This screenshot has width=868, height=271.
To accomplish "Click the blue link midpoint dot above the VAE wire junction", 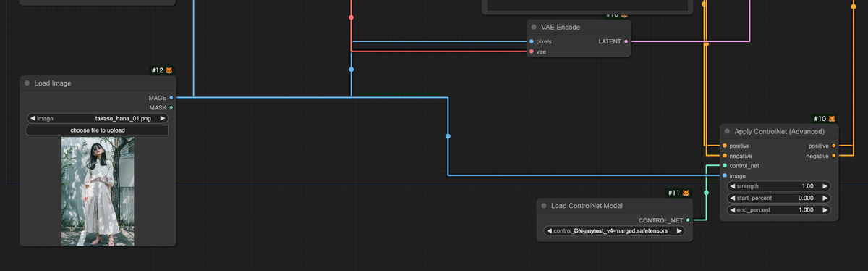I will pos(352,70).
